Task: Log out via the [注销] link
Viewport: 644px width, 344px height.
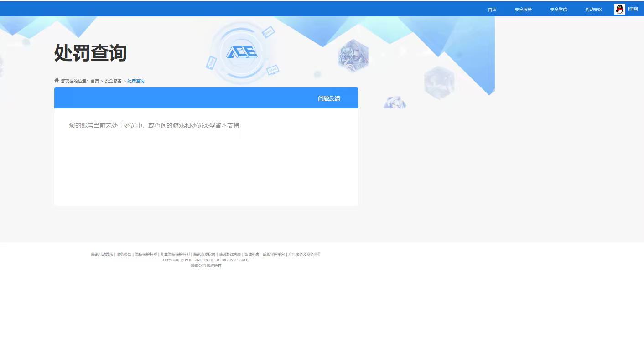Action: point(633,9)
